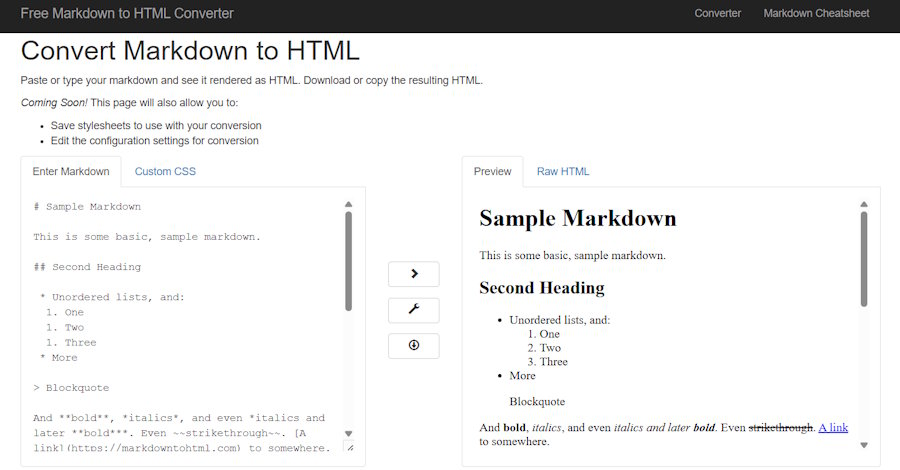
Task: Click 'Save stylesheets to use with your conversion'
Action: tap(156, 126)
